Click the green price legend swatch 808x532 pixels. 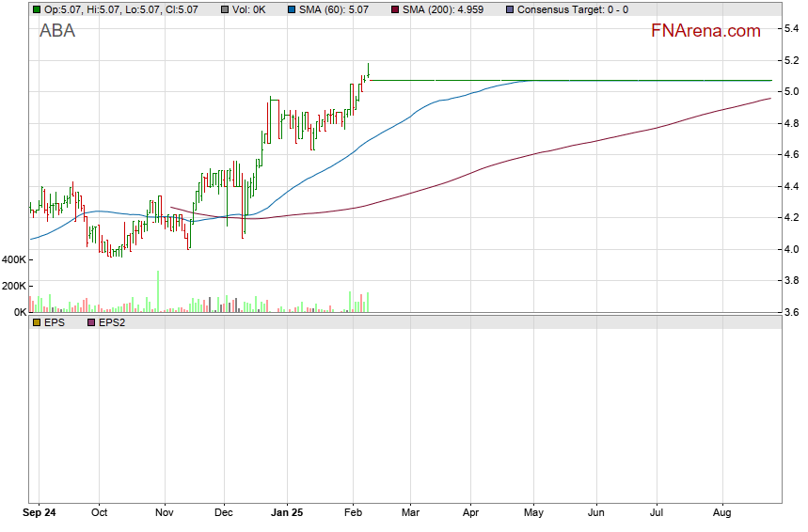[x=37, y=9]
